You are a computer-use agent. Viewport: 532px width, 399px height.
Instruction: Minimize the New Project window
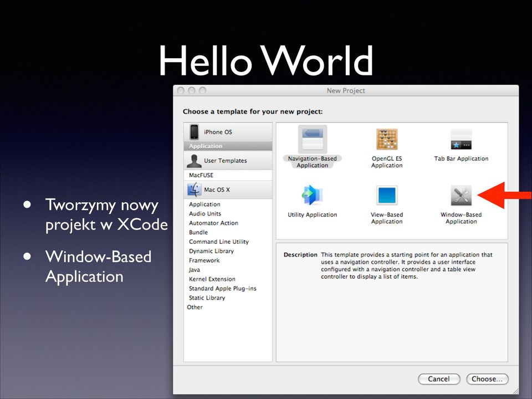(192, 90)
